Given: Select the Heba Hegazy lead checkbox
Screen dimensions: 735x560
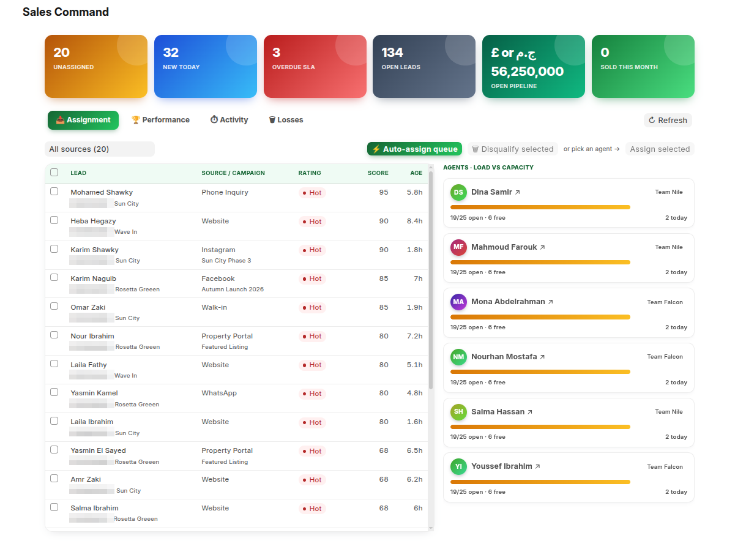Looking at the screenshot, I should click(54, 220).
